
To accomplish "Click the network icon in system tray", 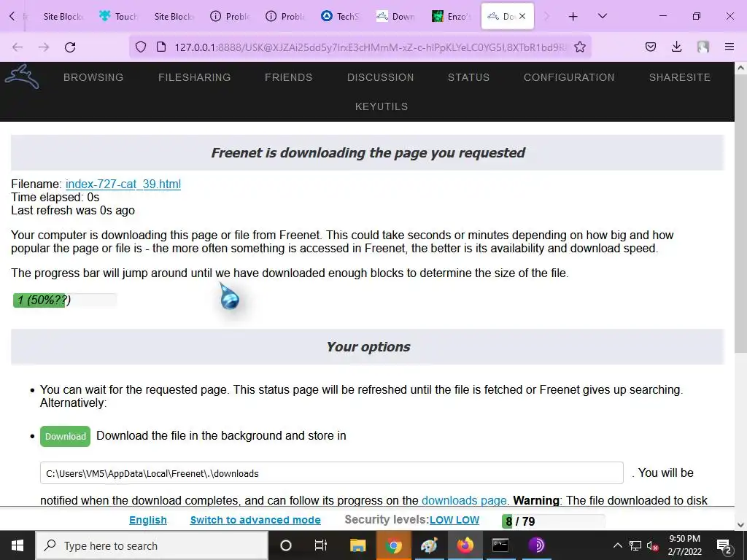I will click(x=635, y=545).
